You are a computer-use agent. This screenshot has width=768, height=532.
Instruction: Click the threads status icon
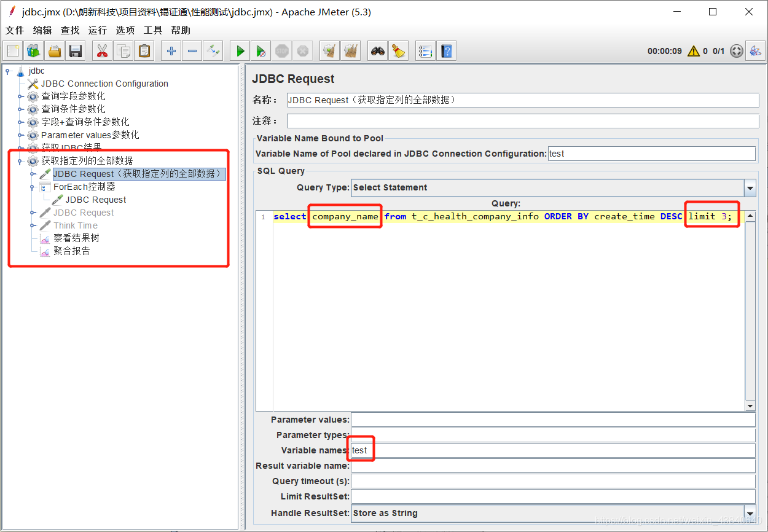737,51
